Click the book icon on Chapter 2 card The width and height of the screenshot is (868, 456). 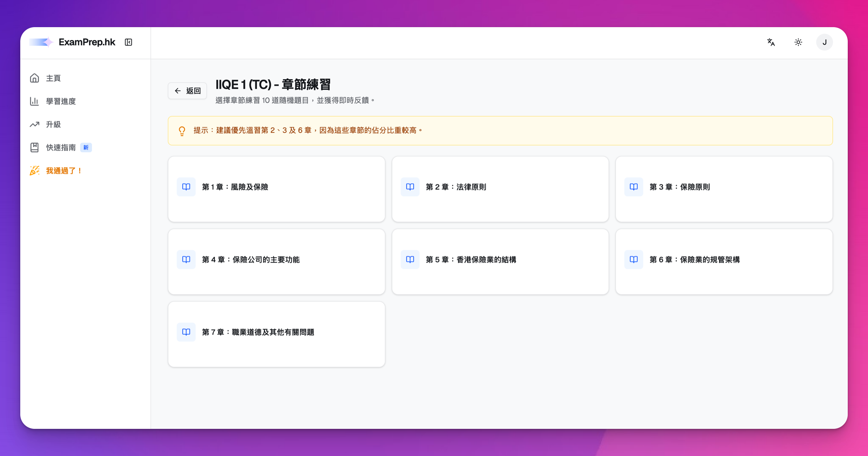410,187
